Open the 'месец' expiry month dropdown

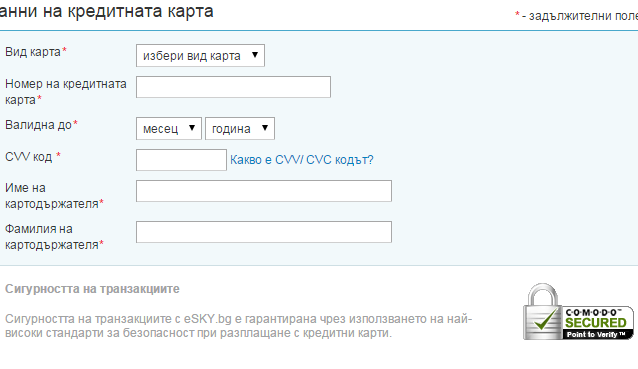point(169,129)
